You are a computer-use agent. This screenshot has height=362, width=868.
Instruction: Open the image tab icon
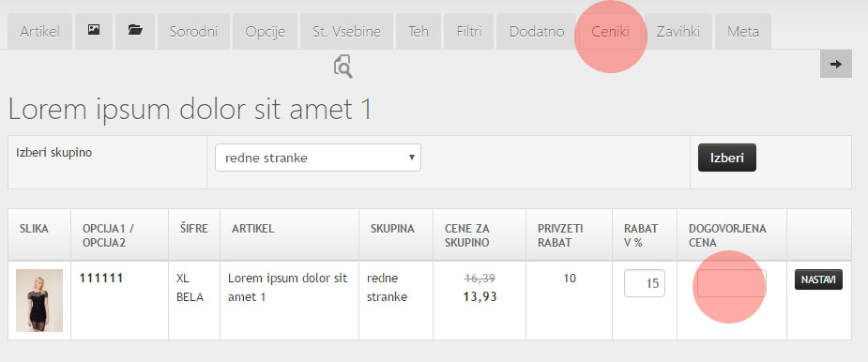94,31
